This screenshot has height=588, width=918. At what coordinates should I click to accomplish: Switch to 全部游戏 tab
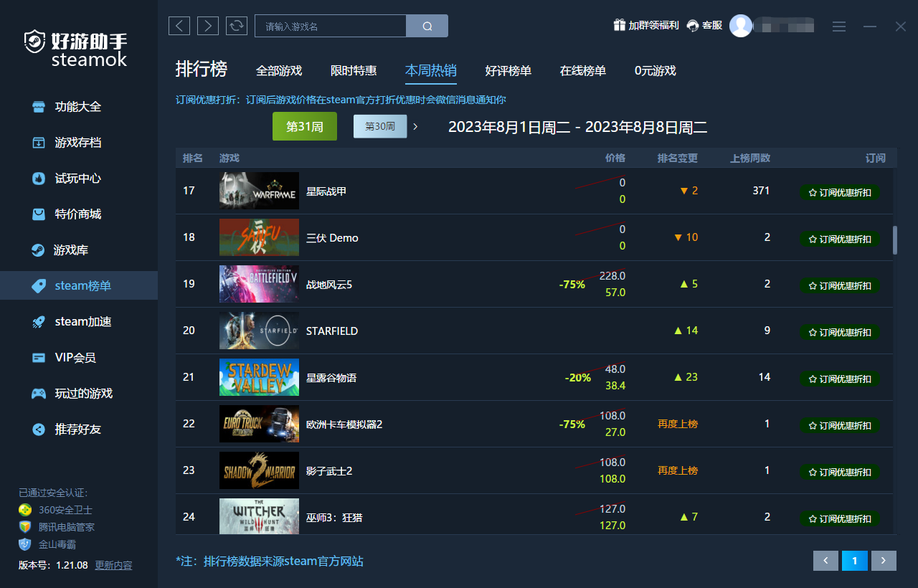click(x=279, y=71)
